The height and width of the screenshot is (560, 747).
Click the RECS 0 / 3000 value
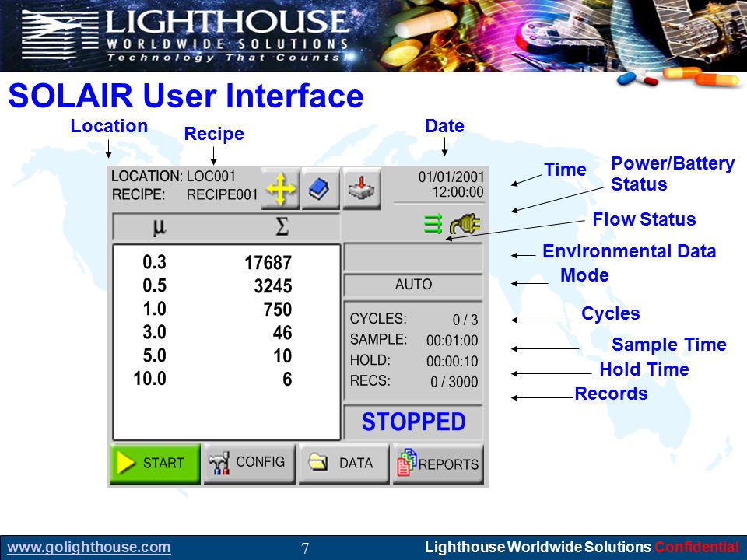(x=454, y=382)
